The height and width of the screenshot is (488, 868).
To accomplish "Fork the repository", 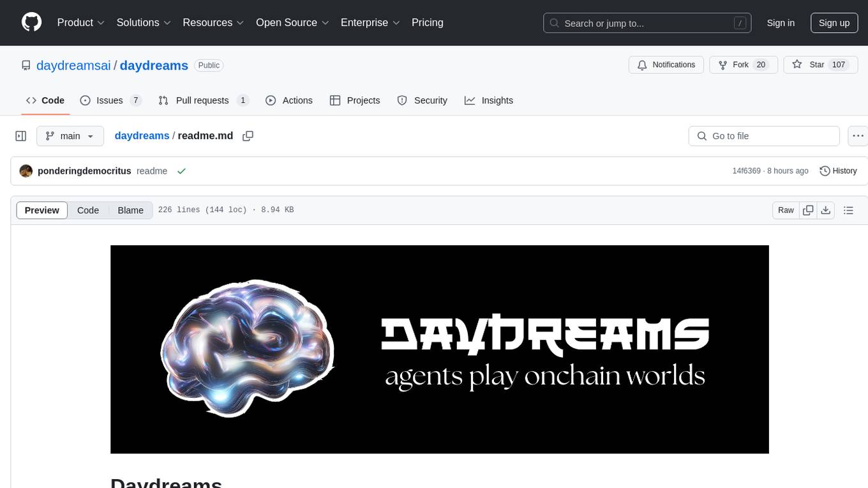I will (x=744, y=65).
